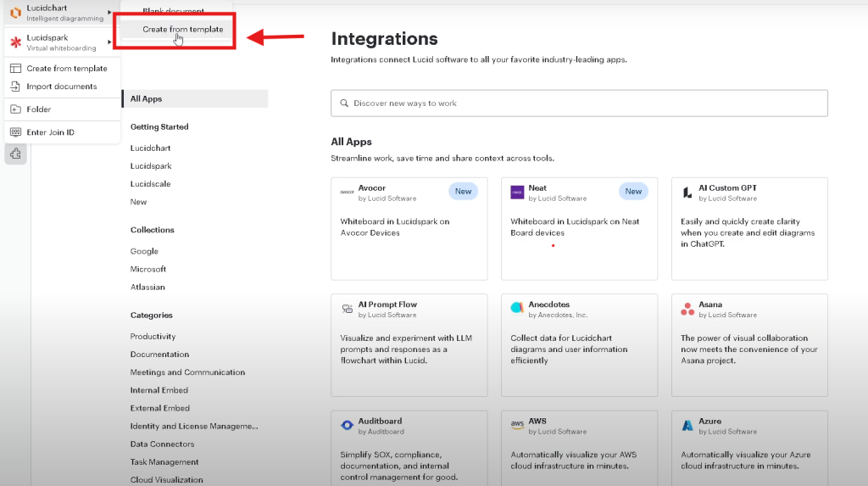Choose Enter Join ID menu entry
868x486 pixels.
pos(50,132)
